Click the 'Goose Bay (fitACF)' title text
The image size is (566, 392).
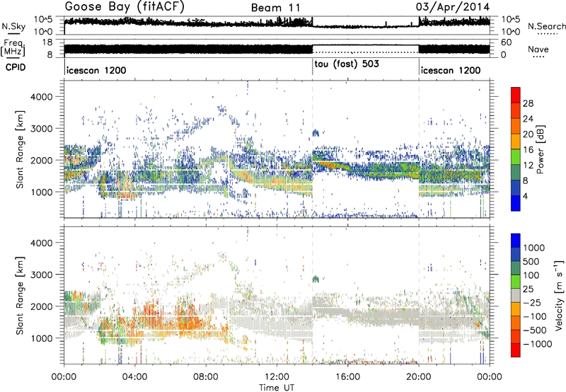click(125, 7)
